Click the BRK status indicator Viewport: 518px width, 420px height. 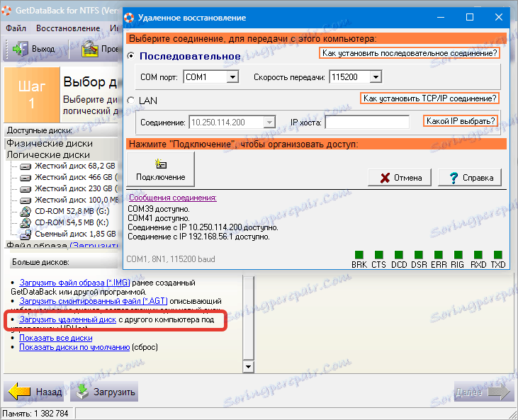(359, 254)
